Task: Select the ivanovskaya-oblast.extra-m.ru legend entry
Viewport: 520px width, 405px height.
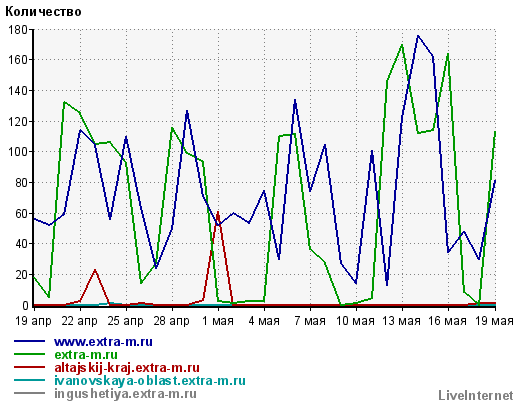Action: pos(150,381)
